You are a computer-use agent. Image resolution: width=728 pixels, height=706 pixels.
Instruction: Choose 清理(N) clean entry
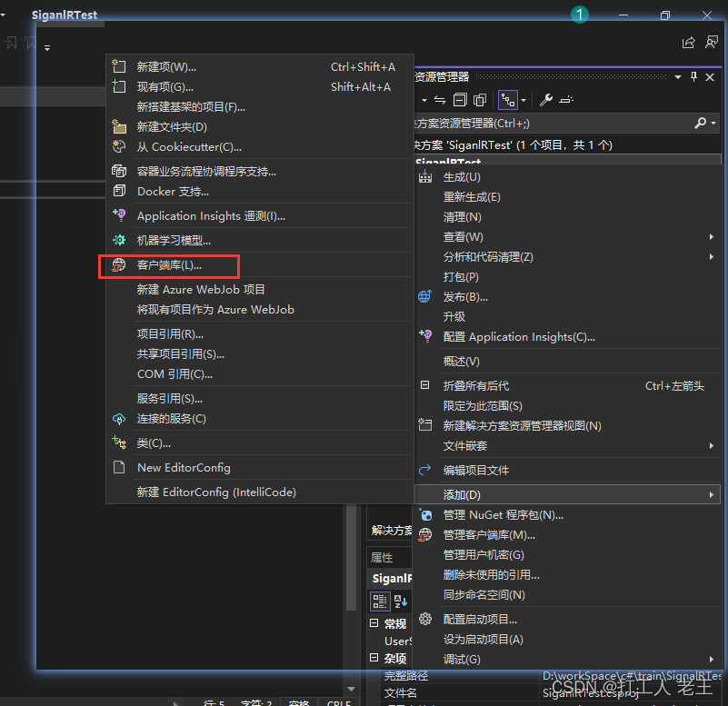[x=567, y=217]
